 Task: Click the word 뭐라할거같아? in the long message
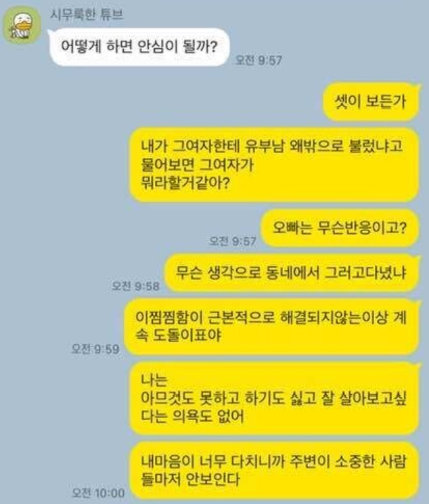pyautogui.click(x=185, y=183)
